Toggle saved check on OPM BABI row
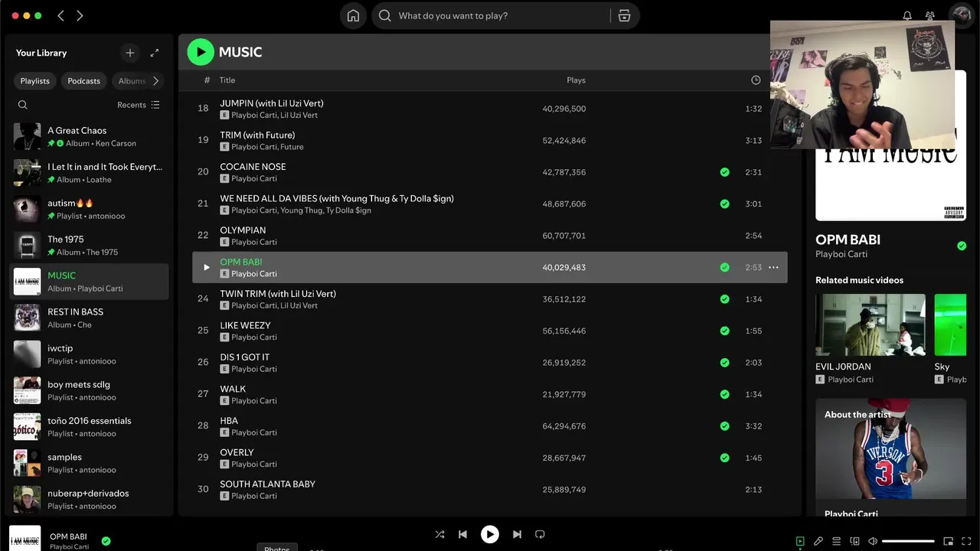980x551 pixels. pos(724,268)
